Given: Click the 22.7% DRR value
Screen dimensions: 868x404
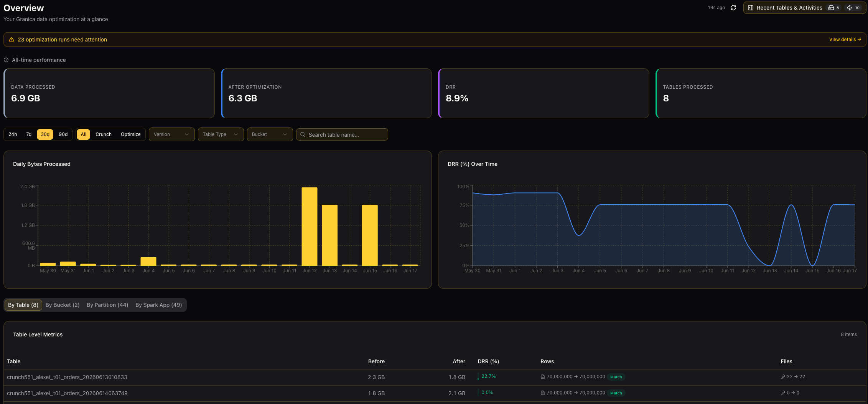Looking at the screenshot, I should [489, 376].
